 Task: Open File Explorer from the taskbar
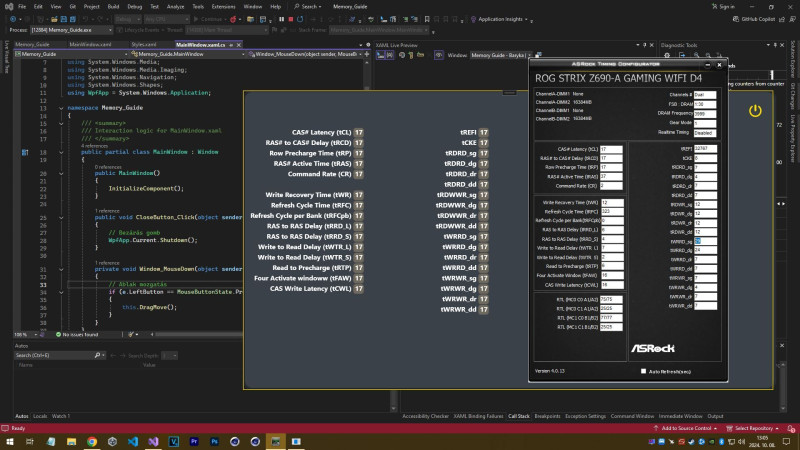coord(71,441)
